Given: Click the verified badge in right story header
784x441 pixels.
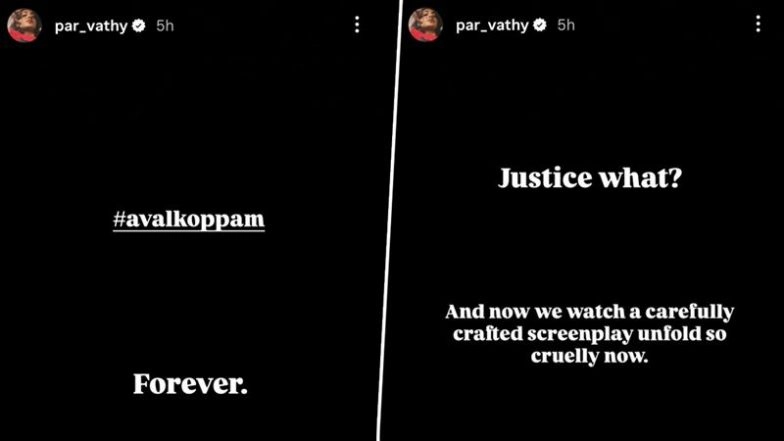Looking at the screenshot, I should coord(540,24).
